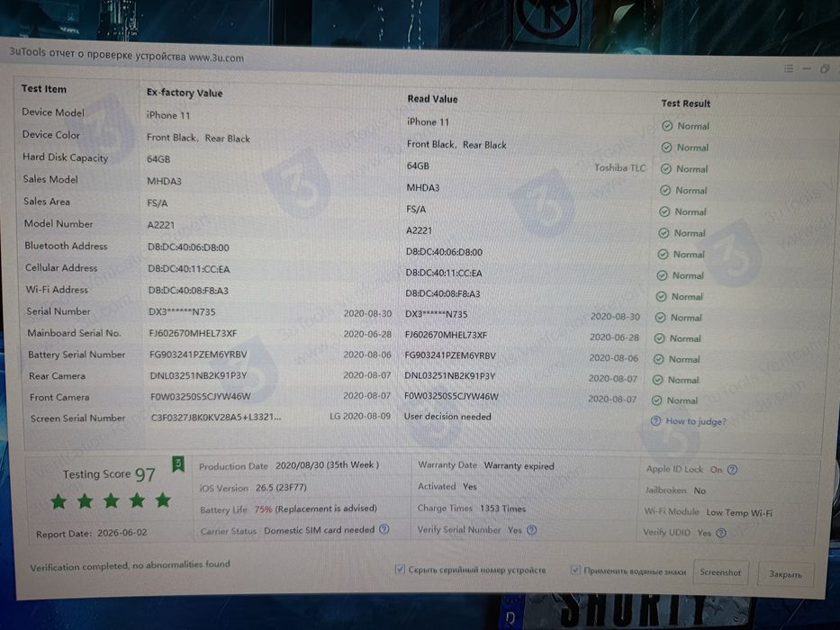The height and width of the screenshot is (630, 840).
Task: Click the Normal check icon for Front Camera
Action: click(657, 400)
